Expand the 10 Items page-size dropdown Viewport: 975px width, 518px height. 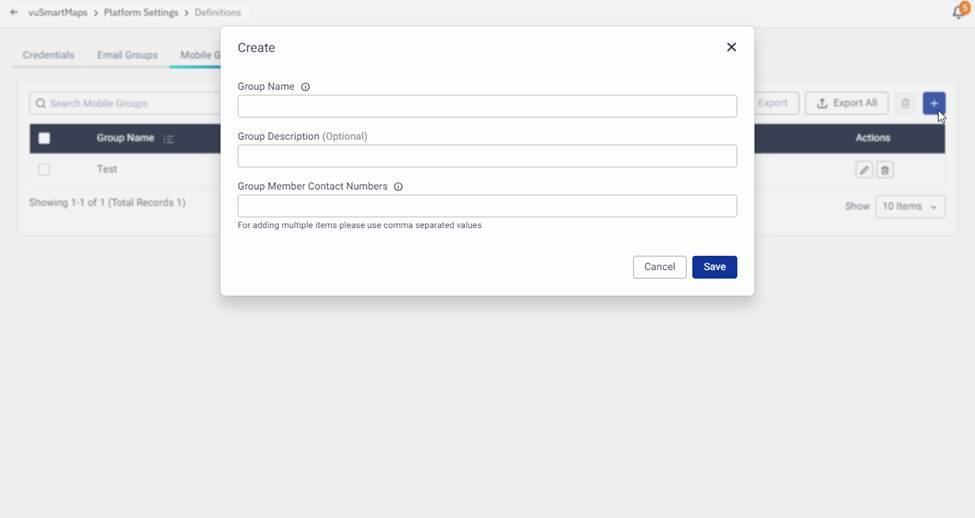tap(910, 206)
